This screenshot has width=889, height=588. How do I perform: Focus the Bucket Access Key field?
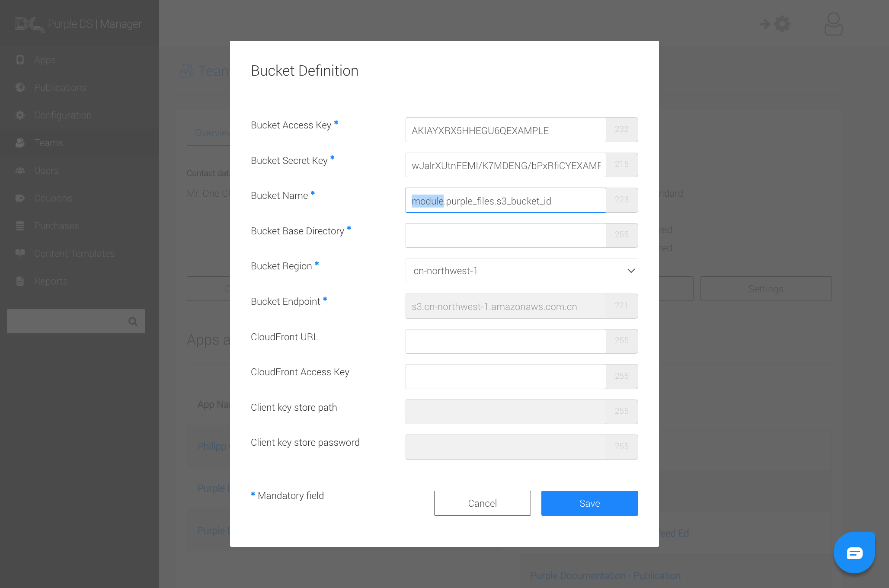[505, 130]
